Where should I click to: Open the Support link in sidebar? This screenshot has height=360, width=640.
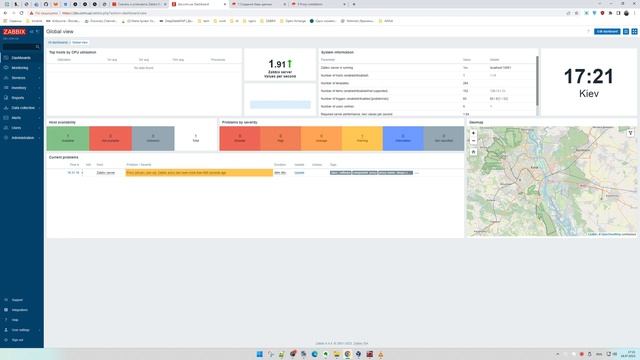17,300
